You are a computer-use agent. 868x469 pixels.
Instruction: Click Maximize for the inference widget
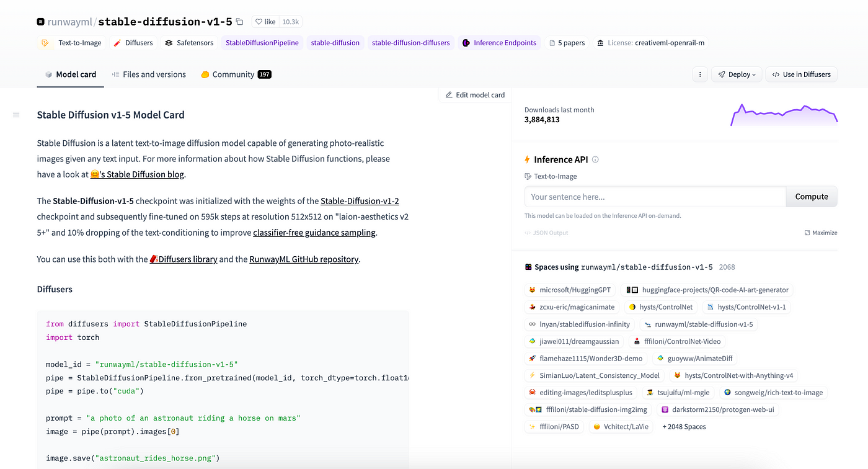(821, 233)
